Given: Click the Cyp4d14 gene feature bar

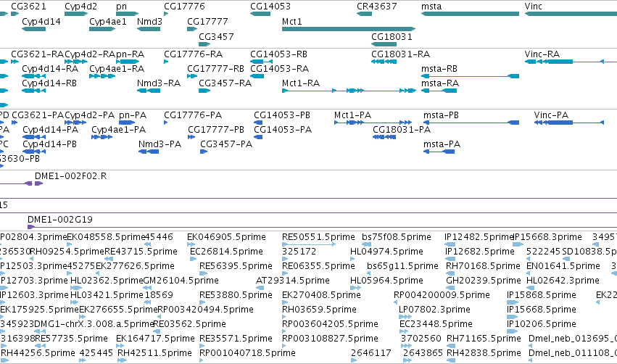Looking at the screenshot, I should click(33, 29).
